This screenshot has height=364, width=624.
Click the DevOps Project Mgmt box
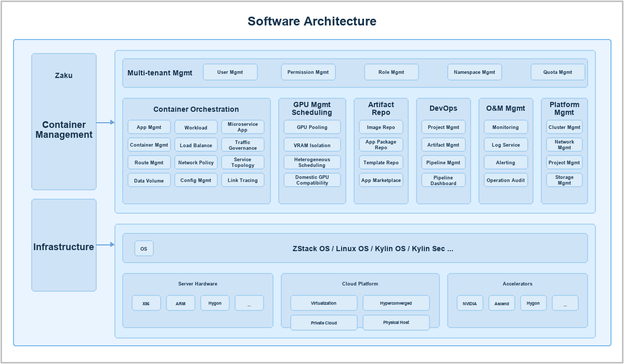(x=444, y=127)
